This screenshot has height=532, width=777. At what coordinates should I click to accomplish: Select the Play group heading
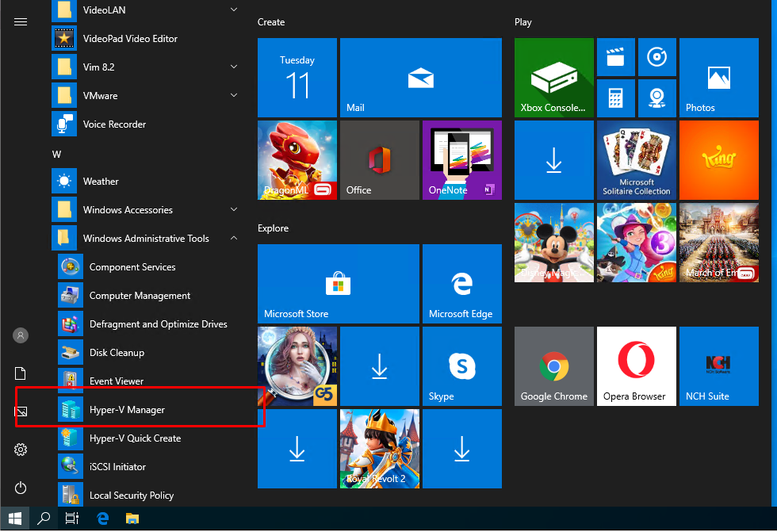tap(522, 22)
